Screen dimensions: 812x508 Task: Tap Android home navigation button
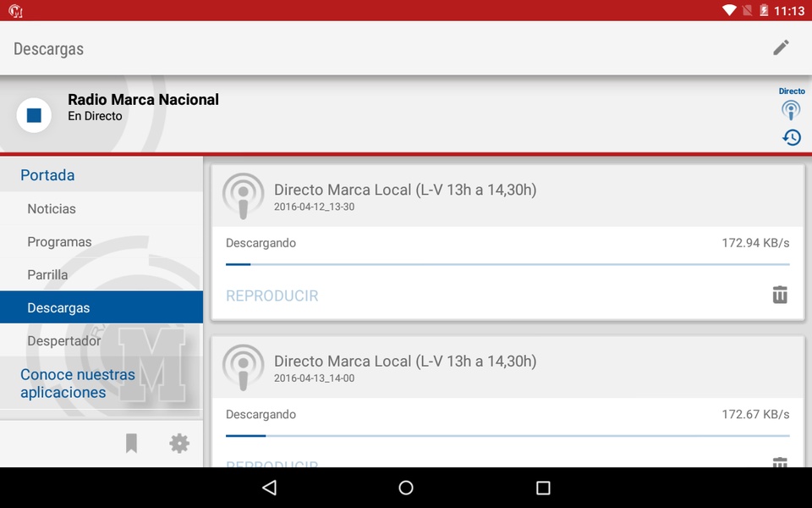(406, 488)
